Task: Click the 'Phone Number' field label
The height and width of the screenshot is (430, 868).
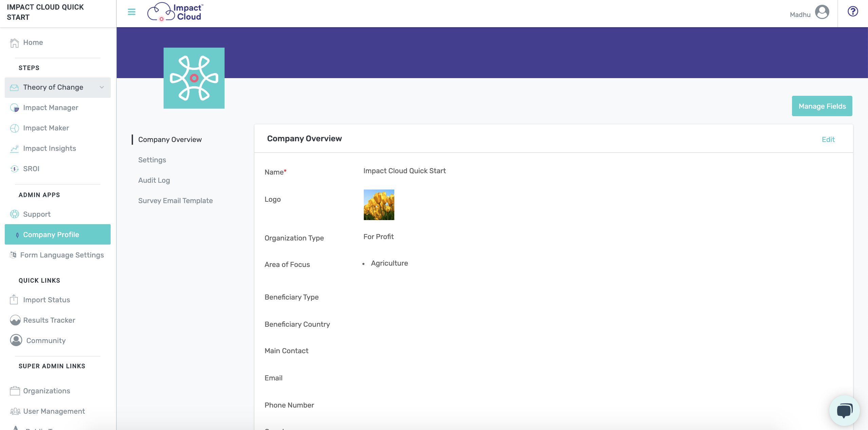Action: click(289, 405)
